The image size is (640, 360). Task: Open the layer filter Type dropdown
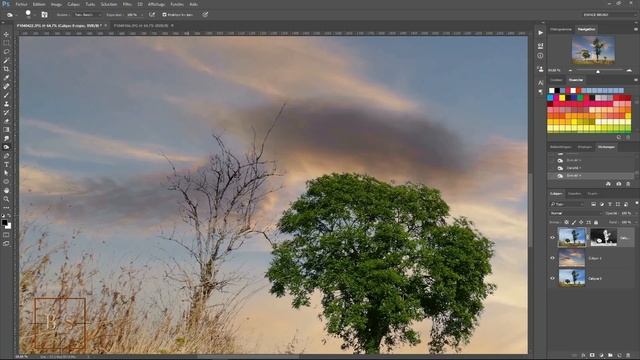point(567,204)
